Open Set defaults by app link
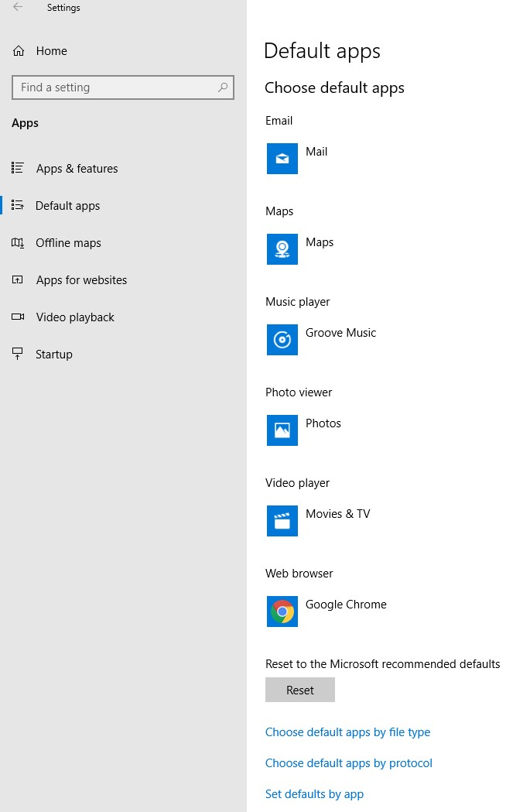 pos(314,794)
